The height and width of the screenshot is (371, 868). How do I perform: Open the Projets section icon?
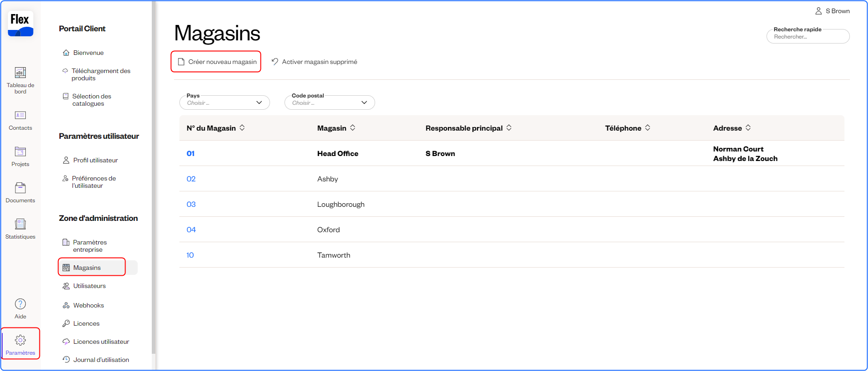point(20,152)
